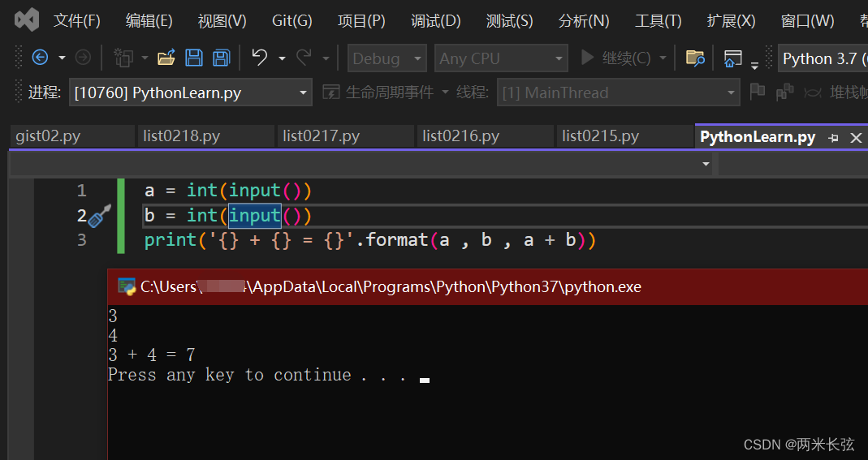Click the python.exe console title bar path
This screenshot has width=868, height=460.
391,286
